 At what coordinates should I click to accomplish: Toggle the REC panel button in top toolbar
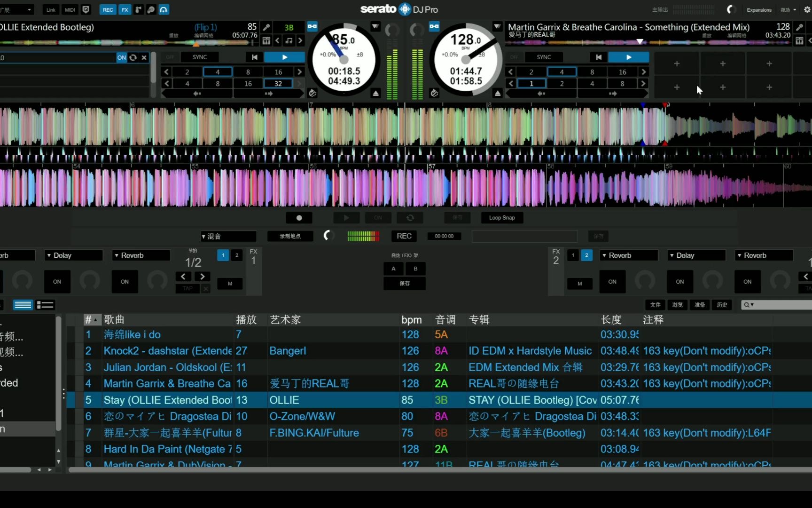(108, 9)
